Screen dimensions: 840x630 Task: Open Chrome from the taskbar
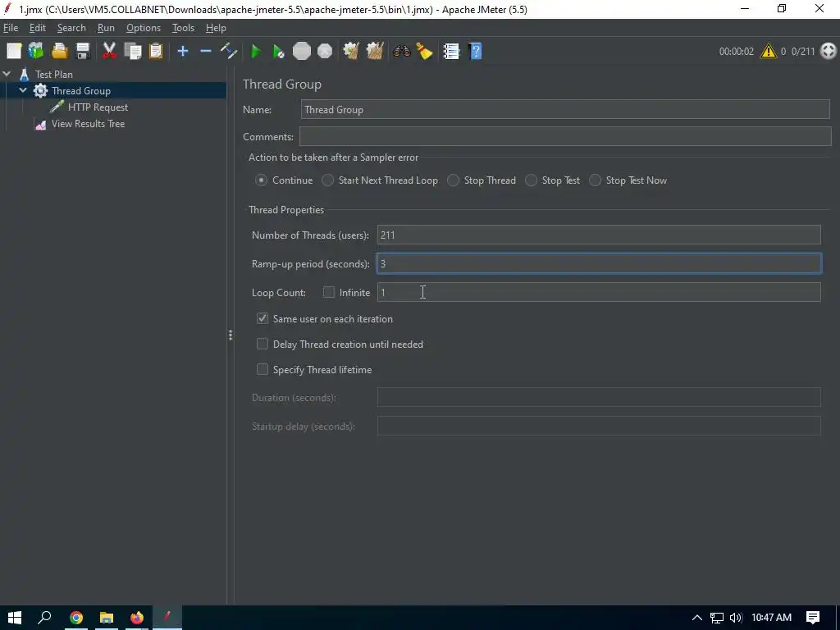point(76,618)
